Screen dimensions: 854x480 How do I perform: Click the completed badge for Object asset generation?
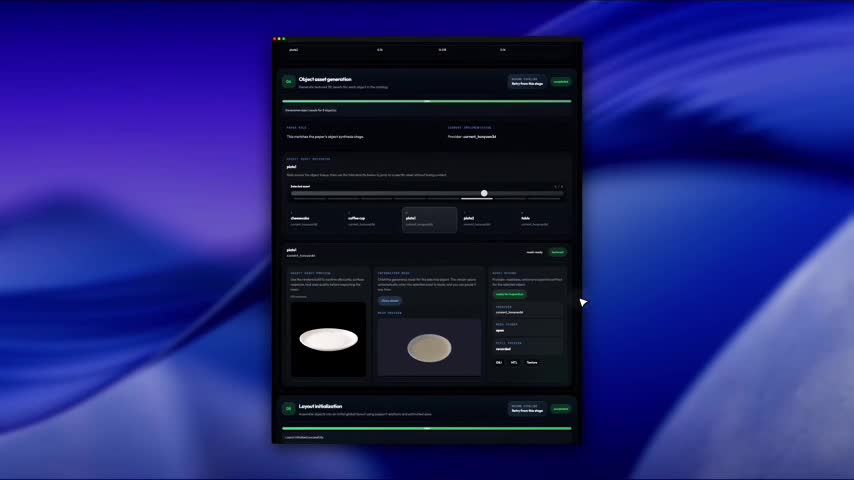[560, 82]
